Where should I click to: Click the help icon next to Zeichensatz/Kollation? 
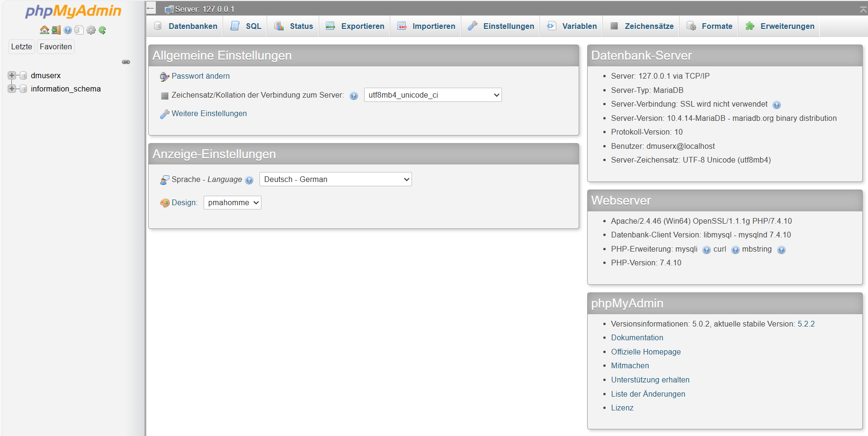[354, 96]
